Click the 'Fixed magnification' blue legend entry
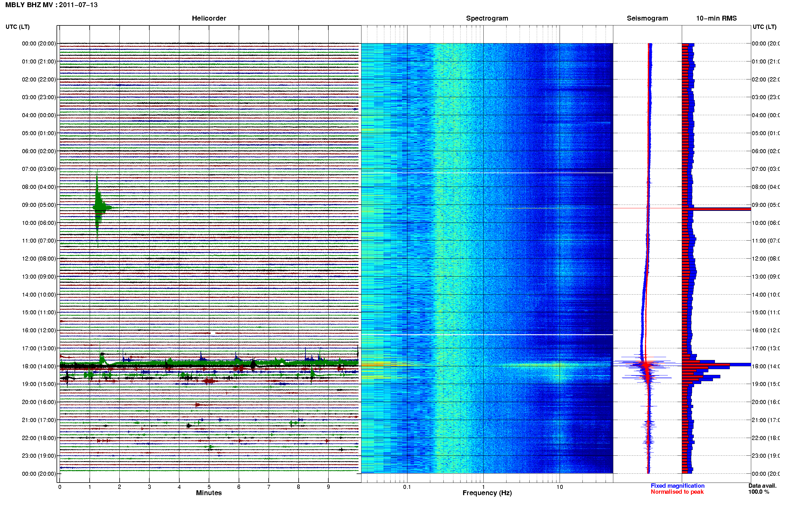This screenshot has height=508, width=812. coord(678,486)
